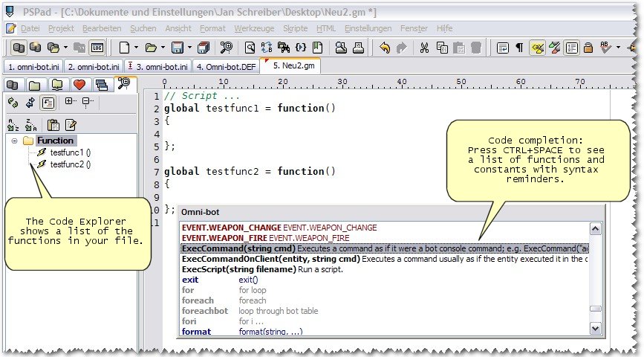Switch to the 4. Omni-bot.DEF tab
This screenshot has width=644, height=357.
(226, 67)
